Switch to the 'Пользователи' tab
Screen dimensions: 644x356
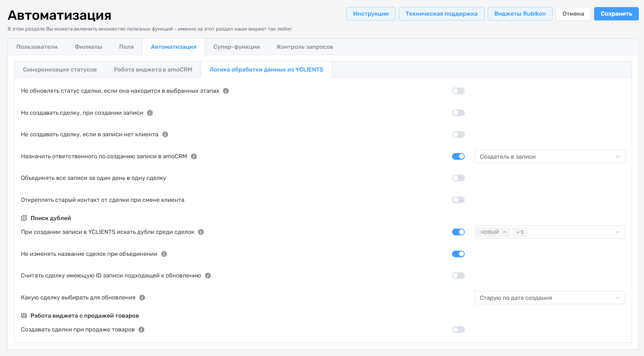pyautogui.click(x=37, y=47)
